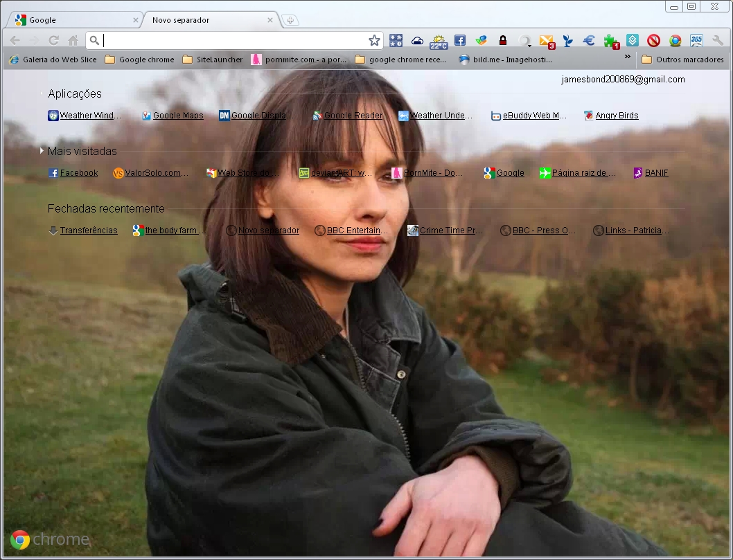Open mail extension with 3 unread badge
Screen dimensions: 733x560
[547, 42]
